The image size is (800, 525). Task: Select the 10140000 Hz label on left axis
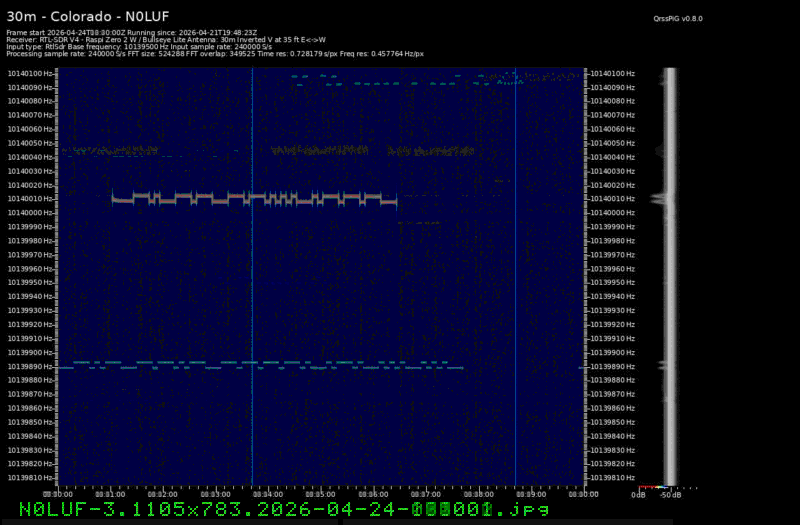coord(31,212)
